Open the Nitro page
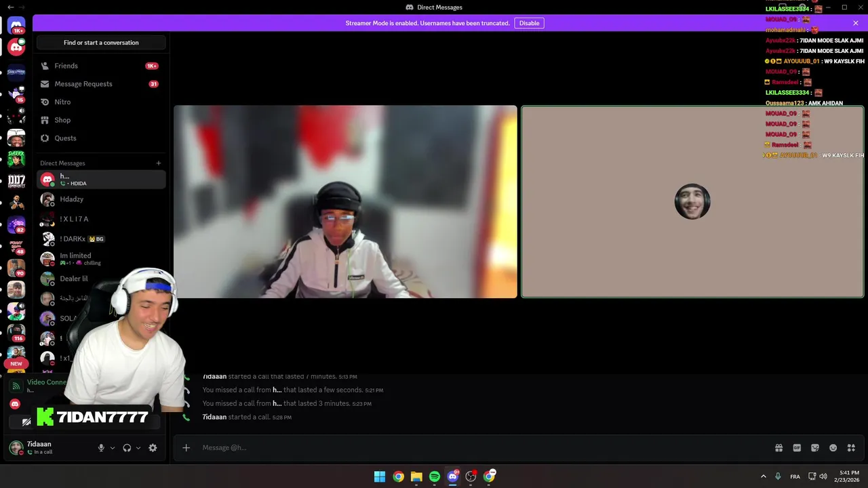 click(x=101, y=102)
